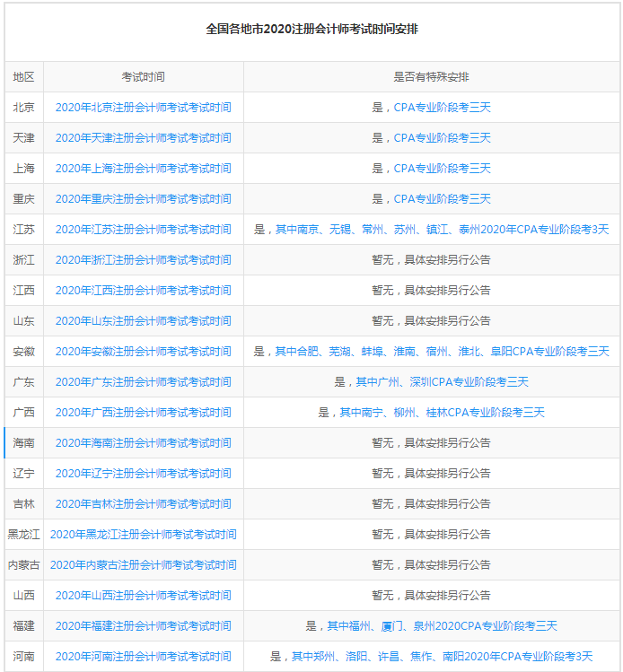Image resolution: width=623 pixels, height=672 pixels.
Task: Open the 2020年广东注册会计师考试时间 link
Action: [143, 382]
